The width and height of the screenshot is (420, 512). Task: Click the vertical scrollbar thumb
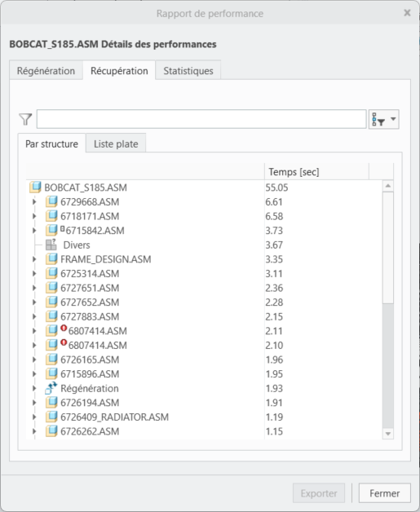pos(388,248)
